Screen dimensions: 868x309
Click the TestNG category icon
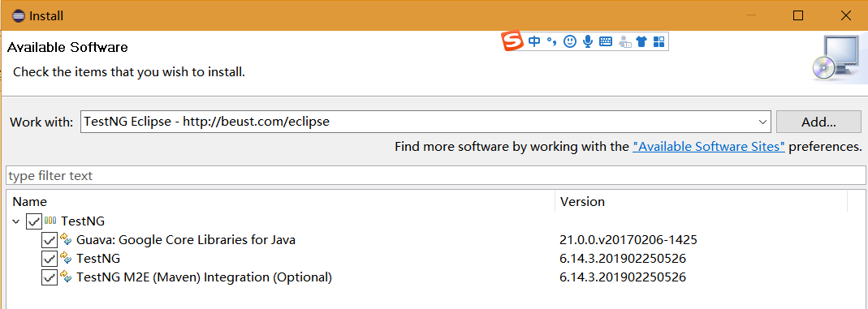click(50, 221)
